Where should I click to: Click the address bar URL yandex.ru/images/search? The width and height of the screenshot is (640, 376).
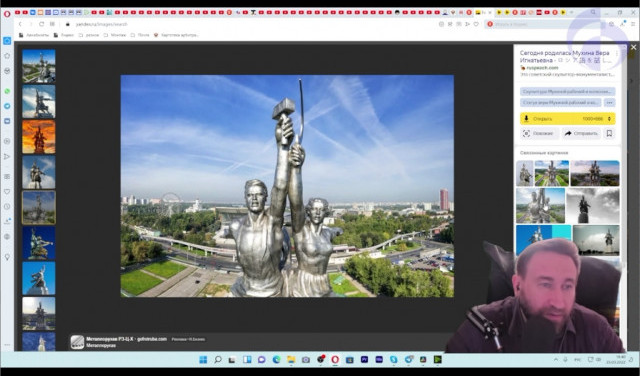102,24
